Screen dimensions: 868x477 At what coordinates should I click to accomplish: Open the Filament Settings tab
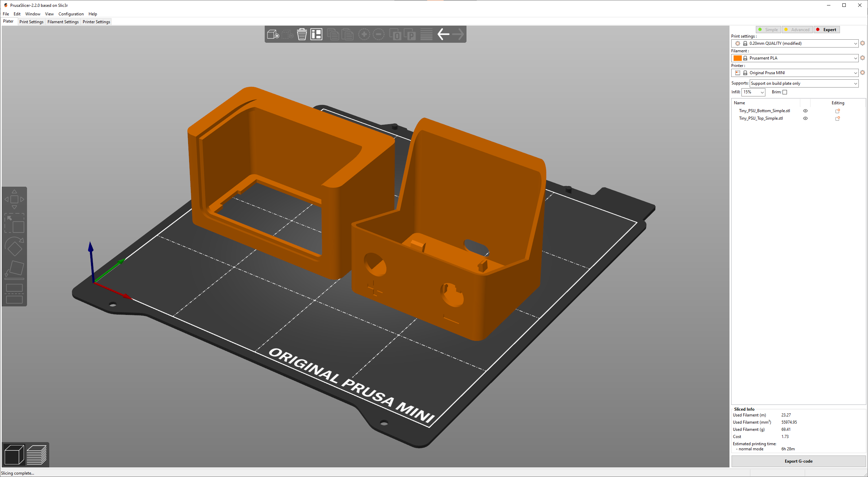(x=63, y=22)
